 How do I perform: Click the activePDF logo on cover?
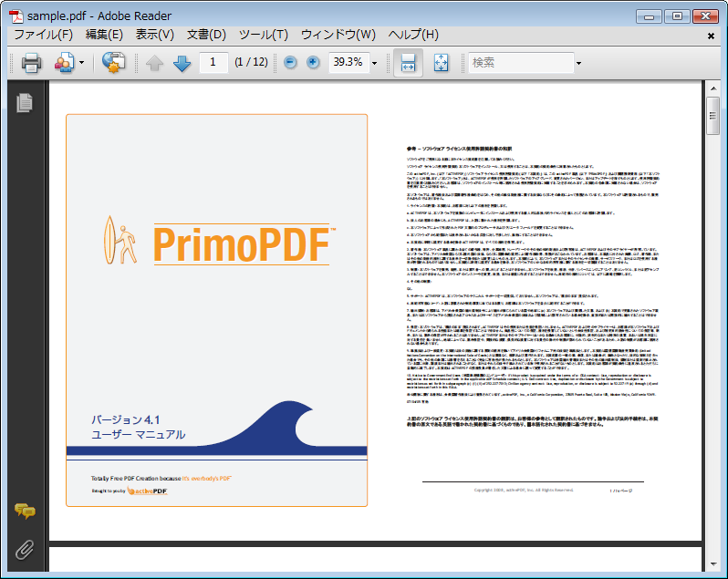(x=147, y=491)
